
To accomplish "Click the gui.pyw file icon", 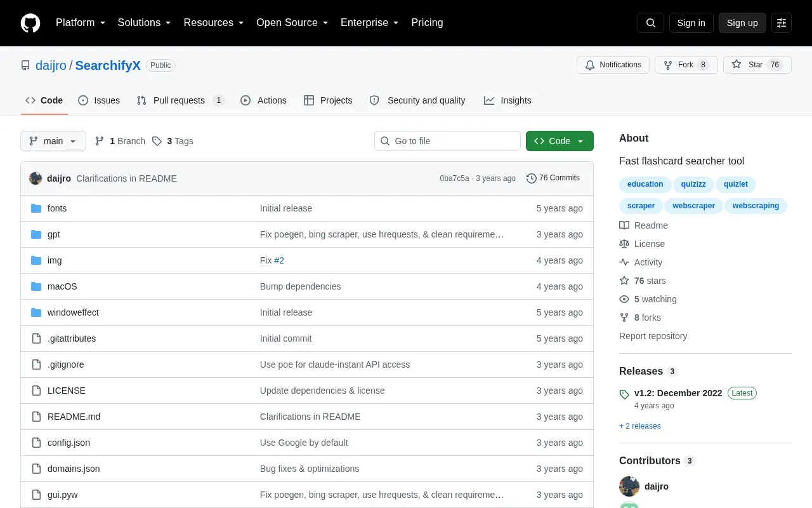I will click(x=36, y=495).
